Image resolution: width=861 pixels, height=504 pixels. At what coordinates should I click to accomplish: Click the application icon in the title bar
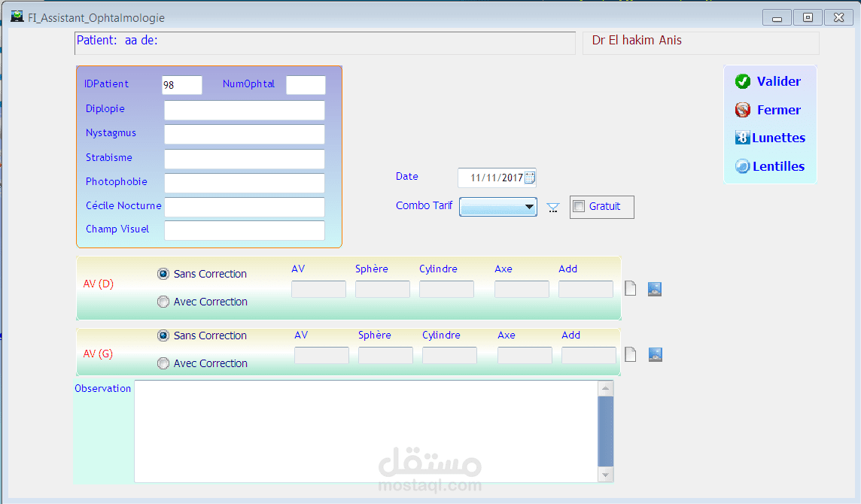(x=17, y=17)
